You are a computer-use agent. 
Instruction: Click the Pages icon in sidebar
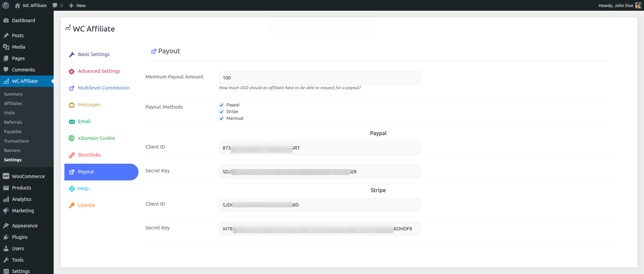click(x=6, y=58)
